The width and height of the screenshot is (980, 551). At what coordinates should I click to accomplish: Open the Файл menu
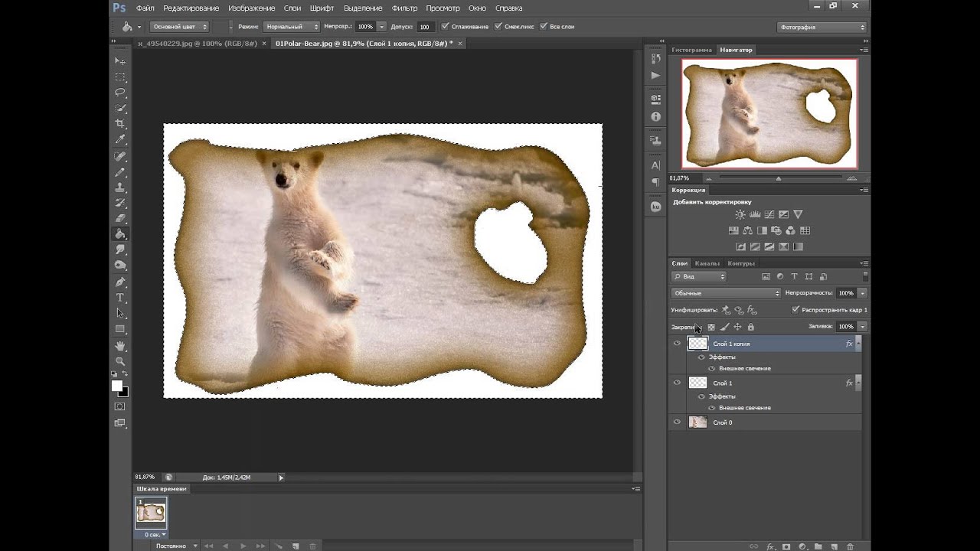pos(145,8)
